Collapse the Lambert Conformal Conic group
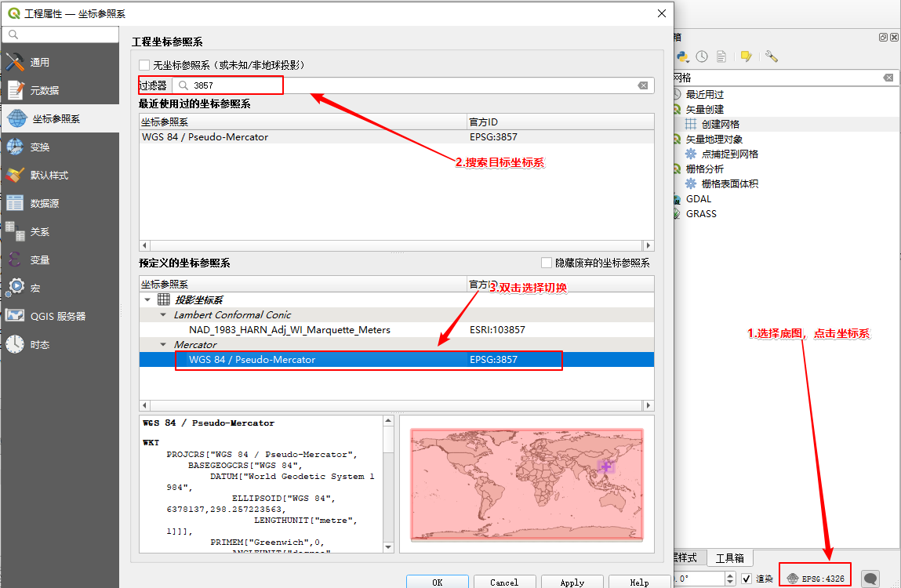901x588 pixels. [x=163, y=315]
